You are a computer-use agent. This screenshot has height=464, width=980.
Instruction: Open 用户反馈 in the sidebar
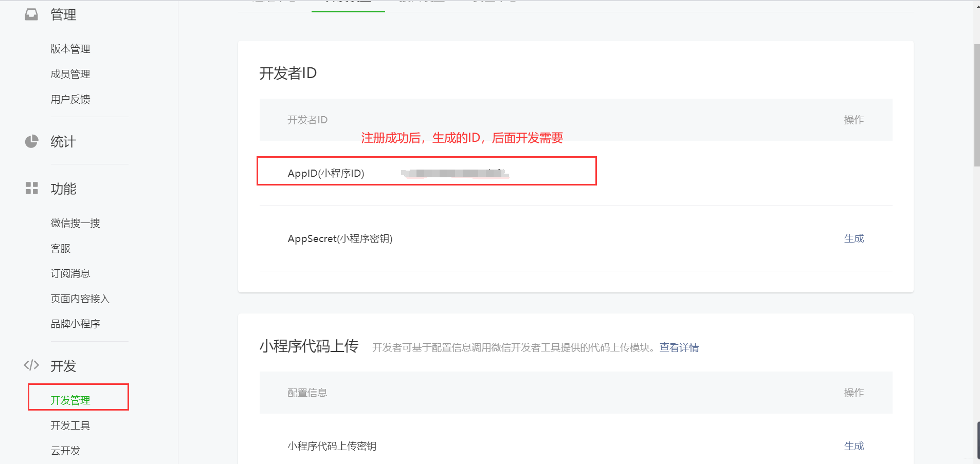70,99
